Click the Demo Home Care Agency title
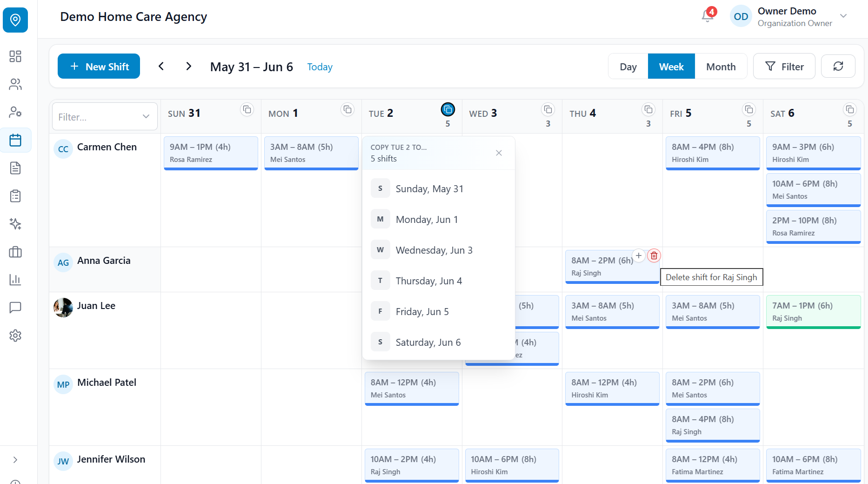Image resolution: width=868 pixels, height=484 pixels. (134, 17)
